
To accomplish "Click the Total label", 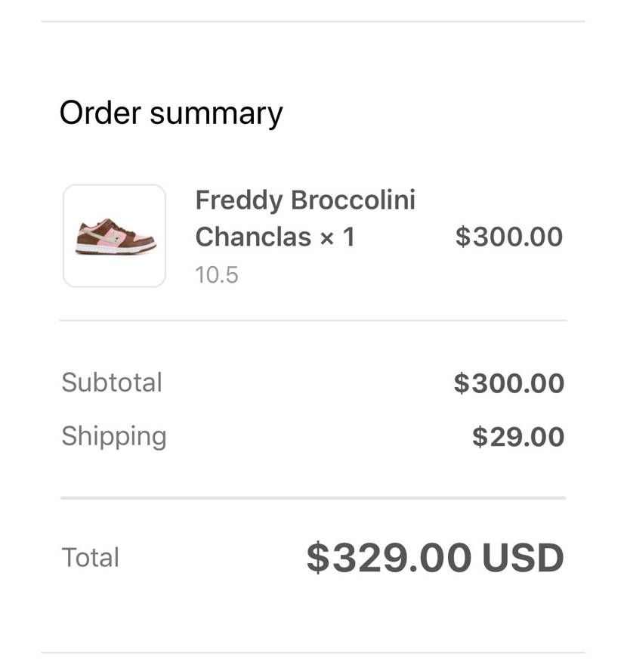I will [x=91, y=558].
